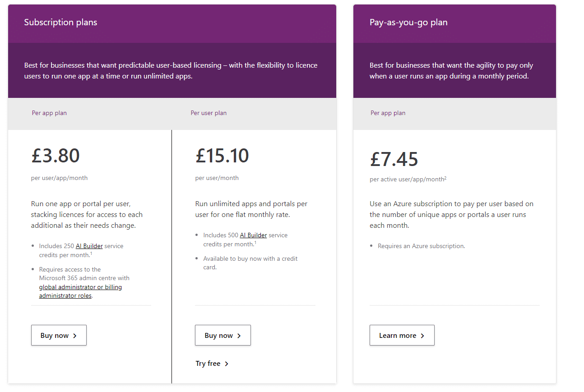
Task: Click the Per user plan label
Action: point(209,113)
